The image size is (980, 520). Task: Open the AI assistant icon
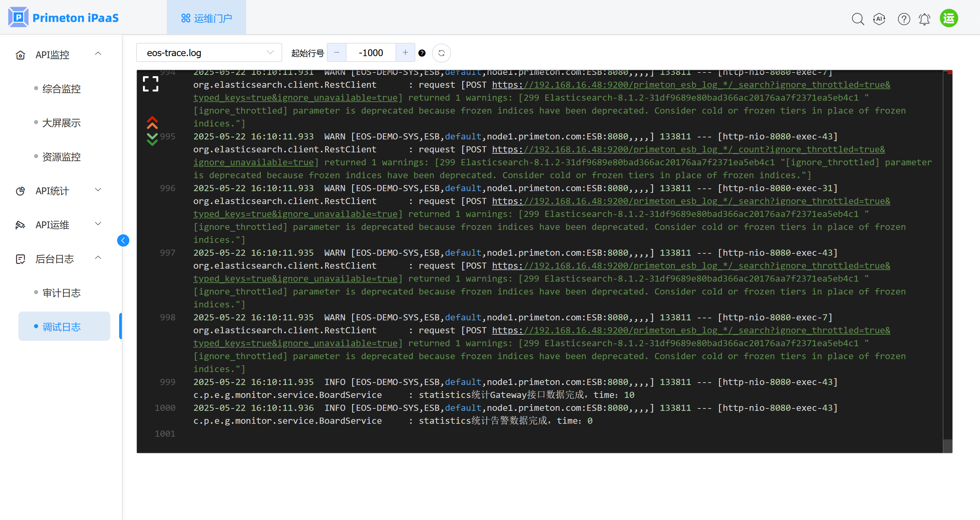[879, 19]
